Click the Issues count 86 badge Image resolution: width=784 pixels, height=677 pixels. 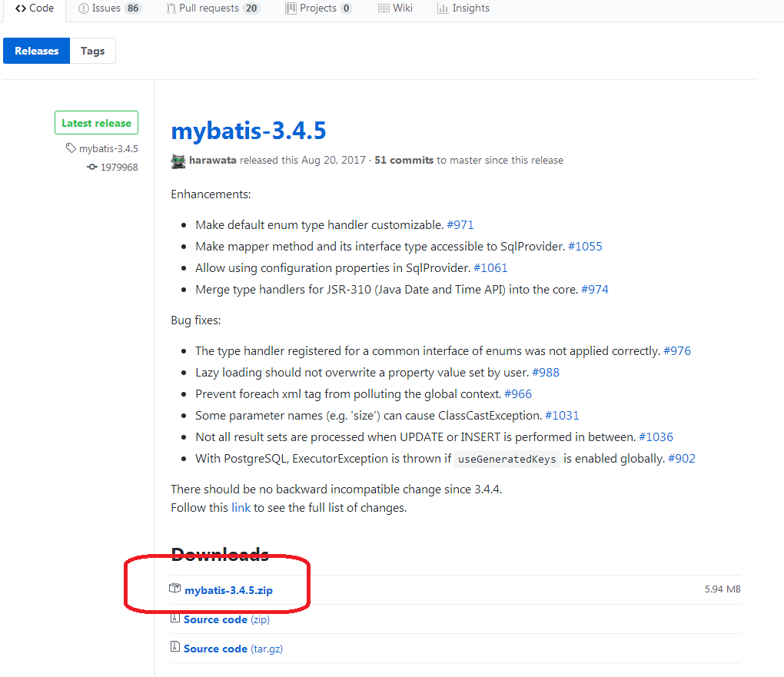click(x=133, y=8)
